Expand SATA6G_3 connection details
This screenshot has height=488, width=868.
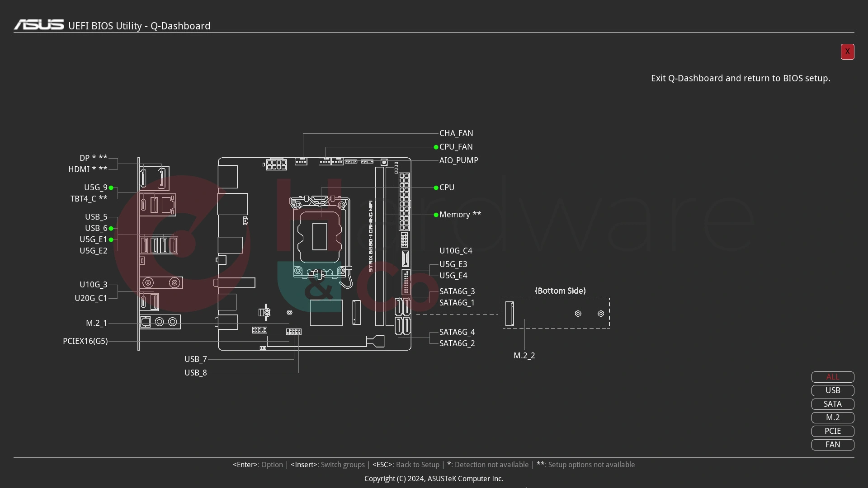tap(457, 291)
